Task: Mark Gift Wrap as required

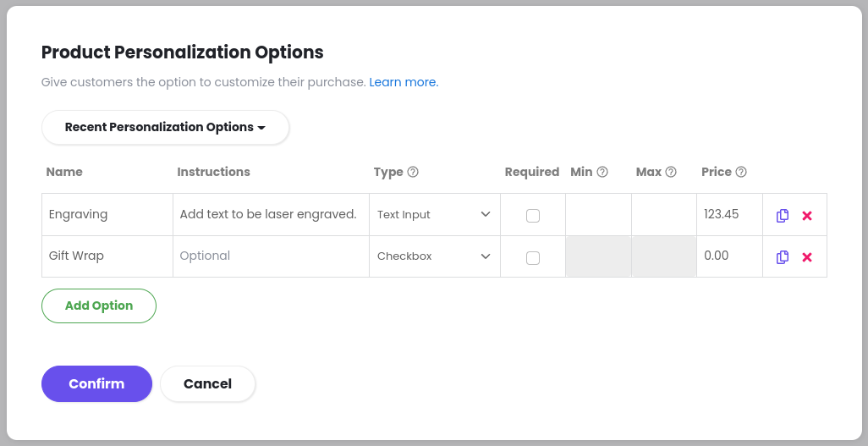Action: tap(532, 257)
